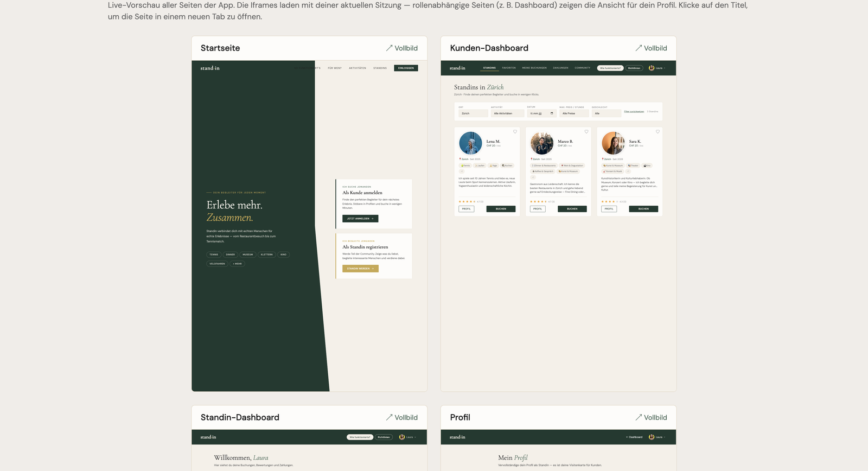Screen dimensions: 868x471
Task: Click the stand-in logo in the Standin-Dashboard preview
Action: click(x=208, y=437)
